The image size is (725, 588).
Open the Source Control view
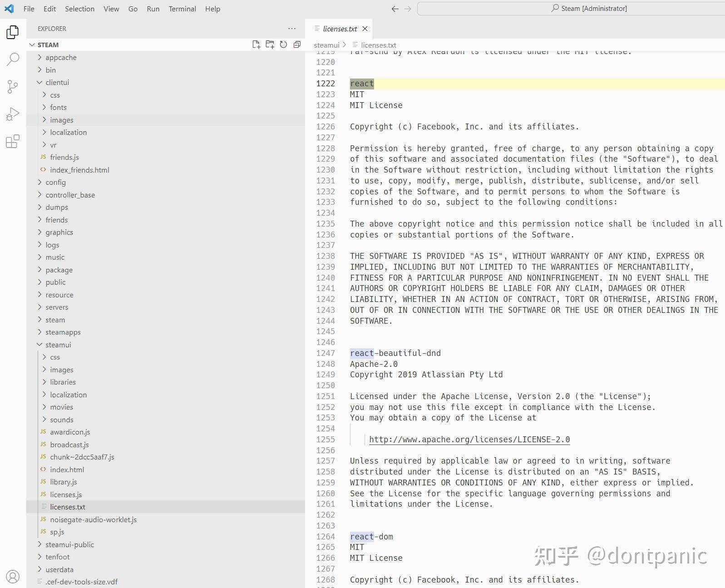pyautogui.click(x=13, y=86)
